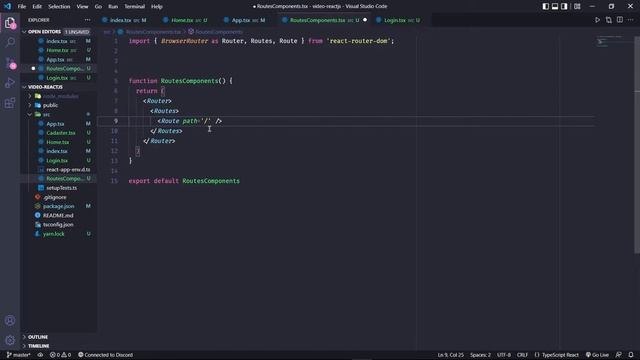
Task: Change line ending via CRLF item
Action: click(x=522, y=355)
